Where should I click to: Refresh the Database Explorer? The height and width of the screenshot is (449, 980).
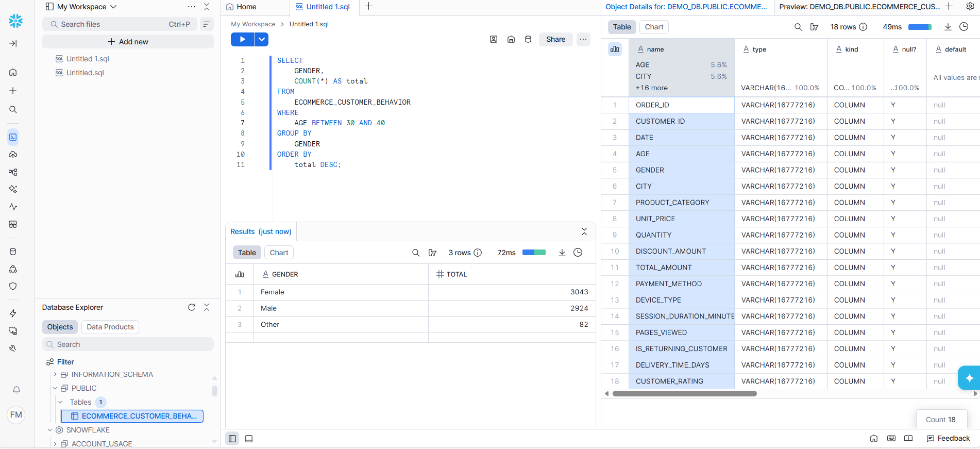(x=192, y=307)
